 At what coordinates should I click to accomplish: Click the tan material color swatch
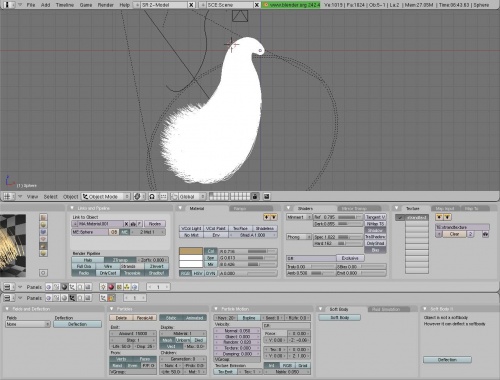(x=191, y=251)
